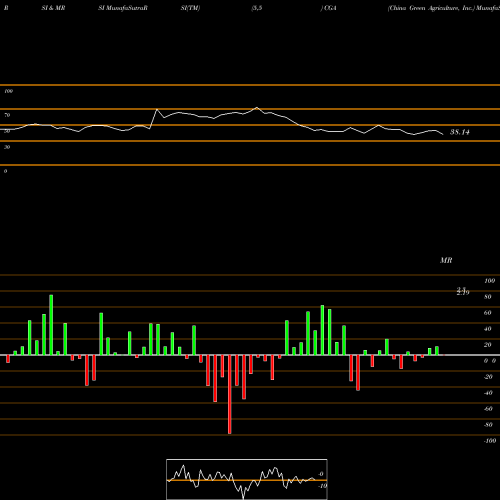Click the -20 label on MR axis
This screenshot has height=500, width=500.
[488, 377]
